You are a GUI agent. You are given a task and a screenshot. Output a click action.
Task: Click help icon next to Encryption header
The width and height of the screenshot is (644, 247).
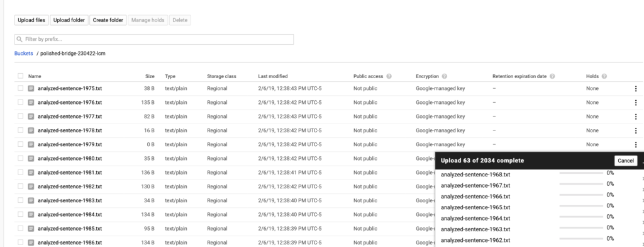point(445,76)
